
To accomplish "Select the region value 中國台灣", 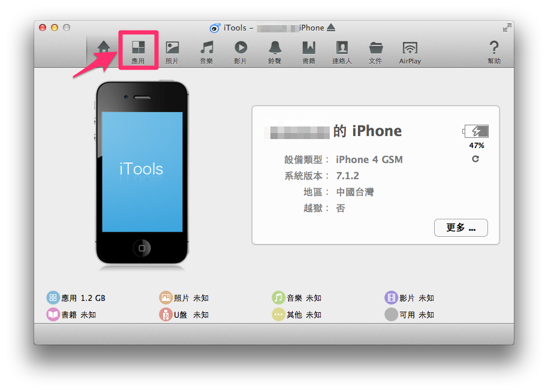I will (355, 192).
